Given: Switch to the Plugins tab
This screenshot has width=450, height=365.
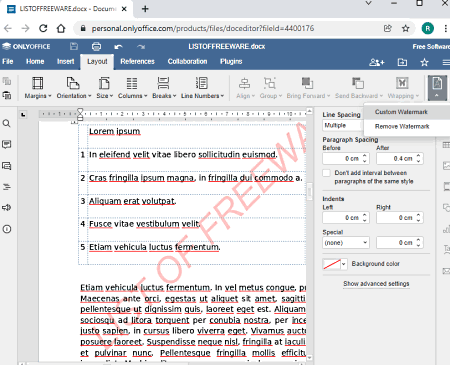Looking at the screenshot, I should [231, 62].
